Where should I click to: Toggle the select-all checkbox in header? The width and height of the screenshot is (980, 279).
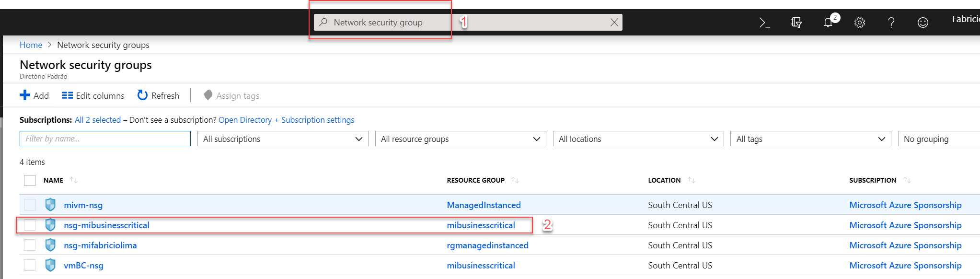point(30,180)
